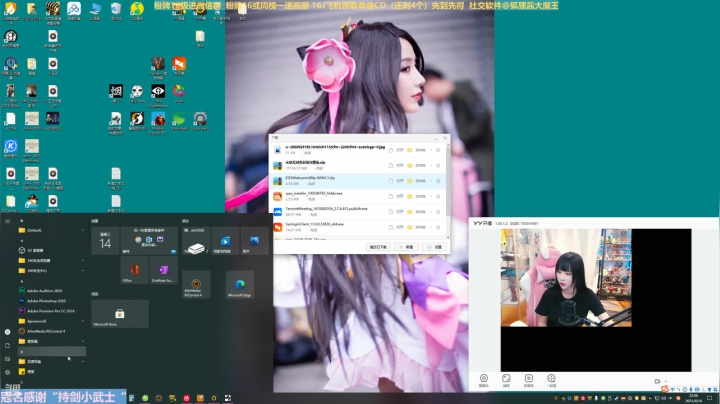720x404 pixels.
Task: Click the game controller icon in YY
Action: point(551,380)
